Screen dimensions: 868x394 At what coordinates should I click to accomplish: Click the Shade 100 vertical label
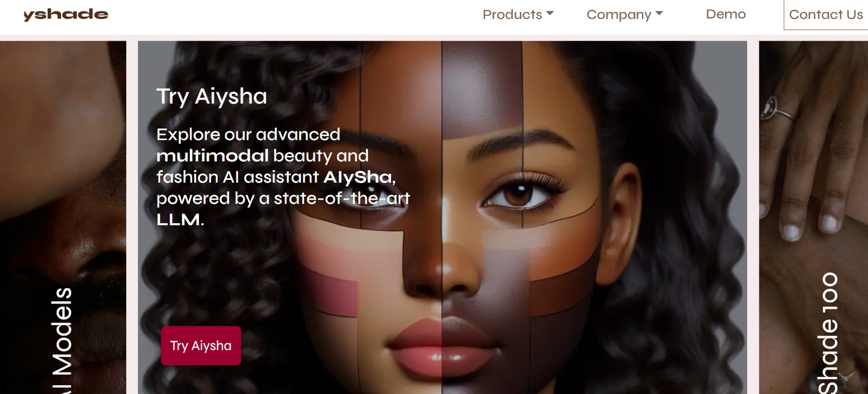[x=828, y=333]
